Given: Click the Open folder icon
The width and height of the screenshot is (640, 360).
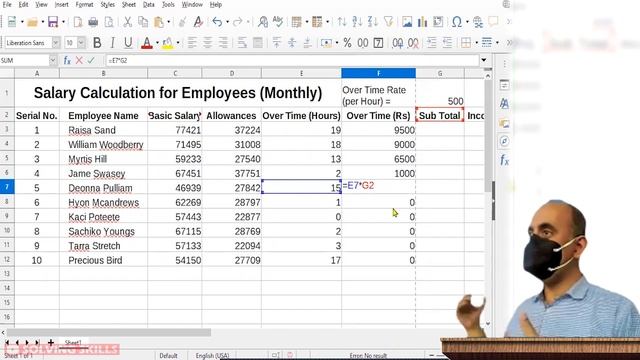Looking at the screenshot, I should coord(32,22).
